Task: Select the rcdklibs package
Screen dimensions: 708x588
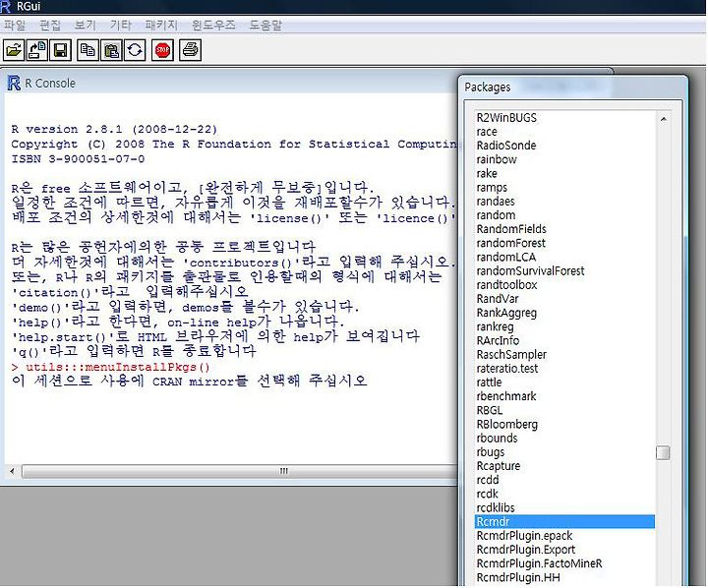Action: coord(564,508)
